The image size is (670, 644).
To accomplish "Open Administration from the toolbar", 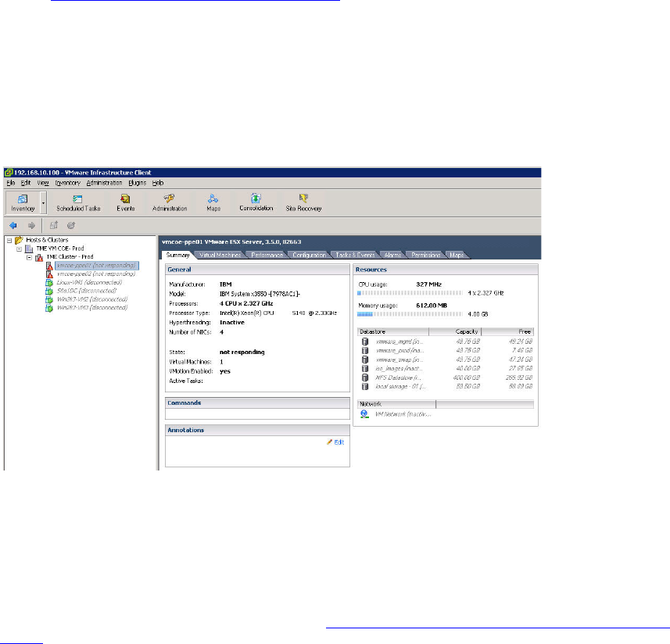I will click(170, 202).
